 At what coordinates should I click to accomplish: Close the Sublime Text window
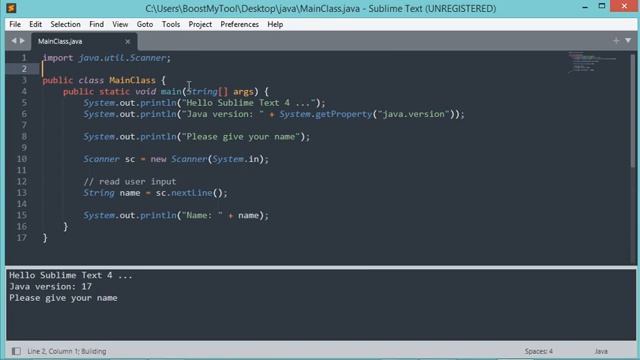tap(624, 6)
